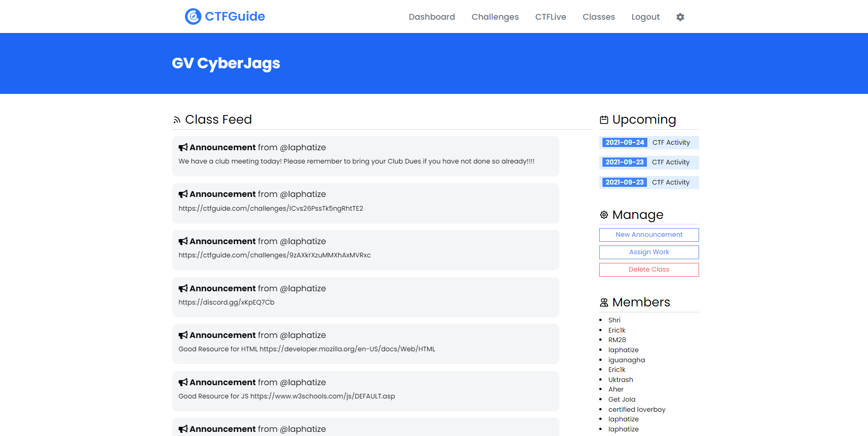Select Logout in the navigation bar
Image resolution: width=868 pixels, height=436 pixels.
tap(646, 17)
